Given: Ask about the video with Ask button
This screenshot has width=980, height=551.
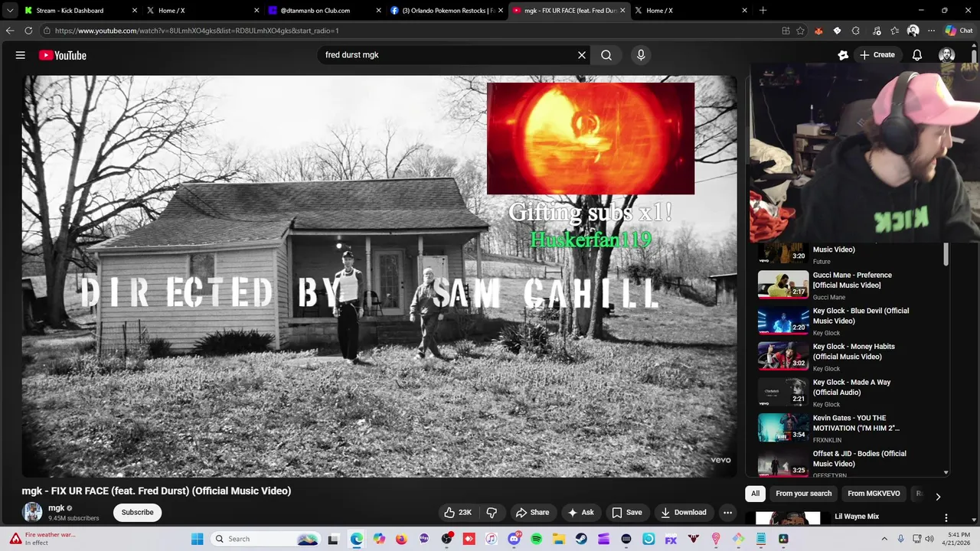Looking at the screenshot, I should point(580,513).
